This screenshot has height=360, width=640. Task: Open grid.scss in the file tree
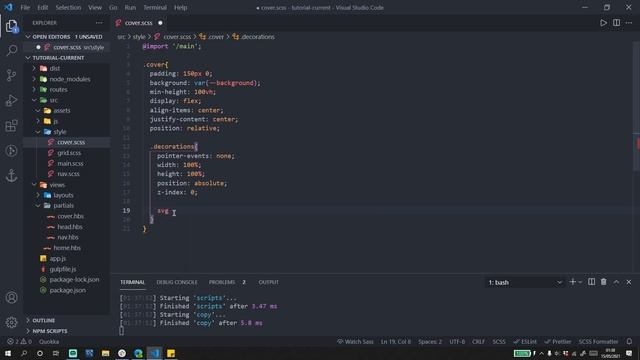69,153
